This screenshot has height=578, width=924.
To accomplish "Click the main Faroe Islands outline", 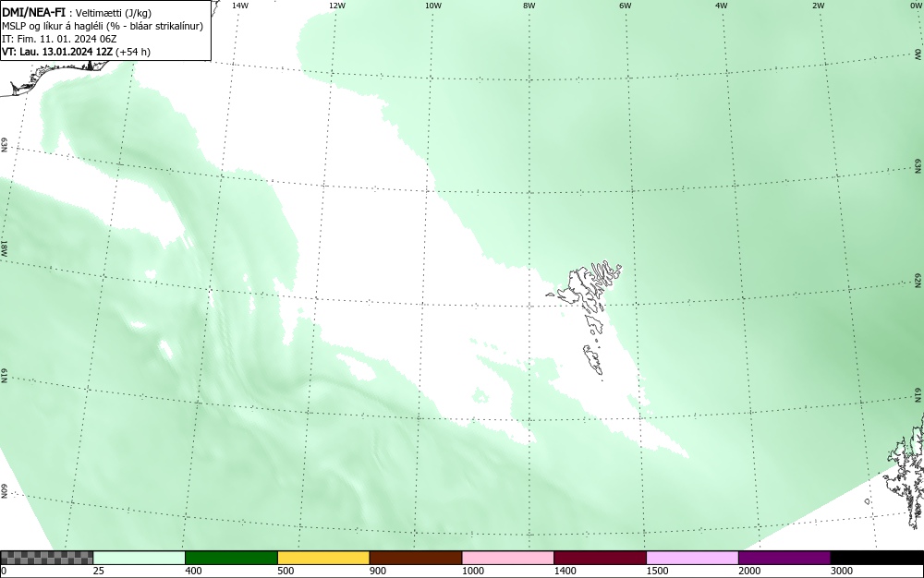I will click(x=585, y=287).
